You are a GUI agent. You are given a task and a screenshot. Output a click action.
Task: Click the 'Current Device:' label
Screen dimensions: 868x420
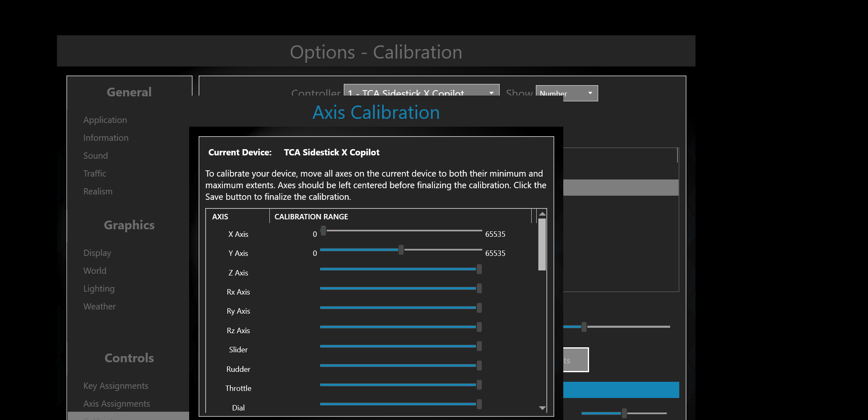click(240, 152)
